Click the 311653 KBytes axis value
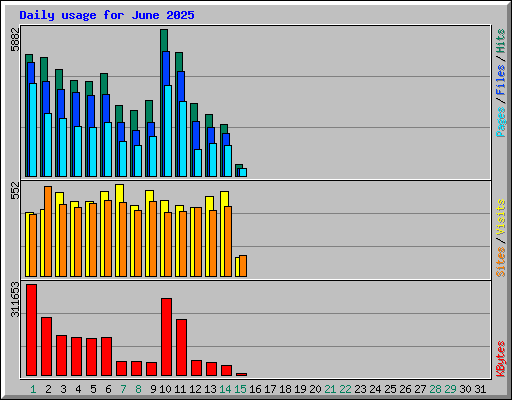This screenshot has width=512, height=400. tap(15, 299)
